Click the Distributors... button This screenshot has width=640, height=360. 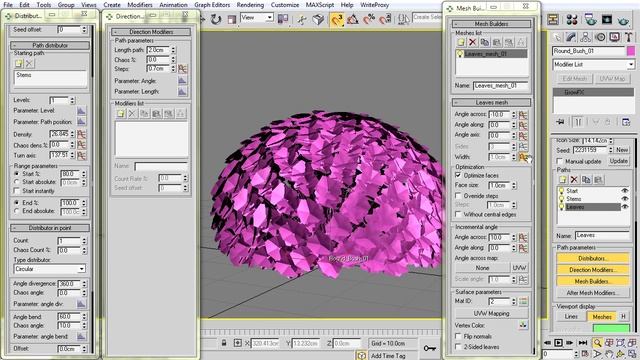(593, 258)
